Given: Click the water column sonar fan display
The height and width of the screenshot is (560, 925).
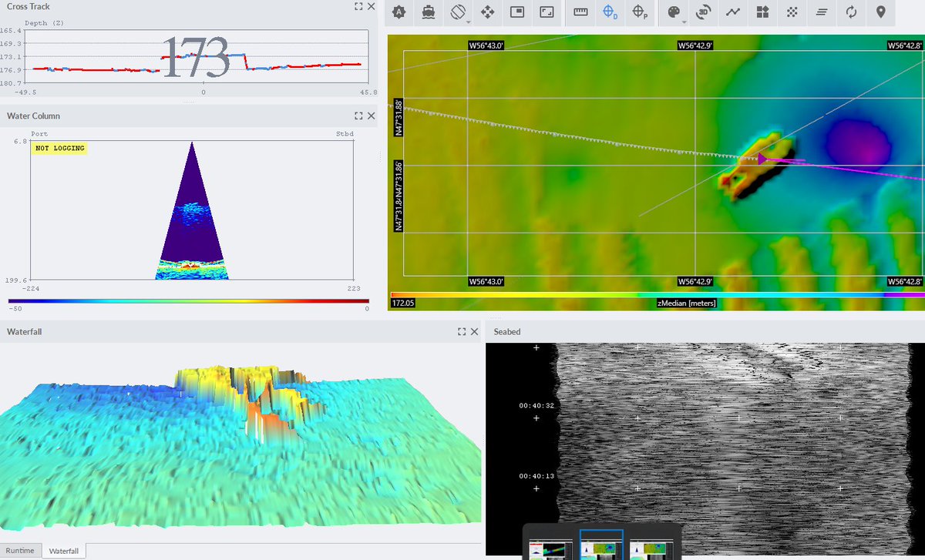Looking at the screenshot, I should pyautogui.click(x=192, y=210).
